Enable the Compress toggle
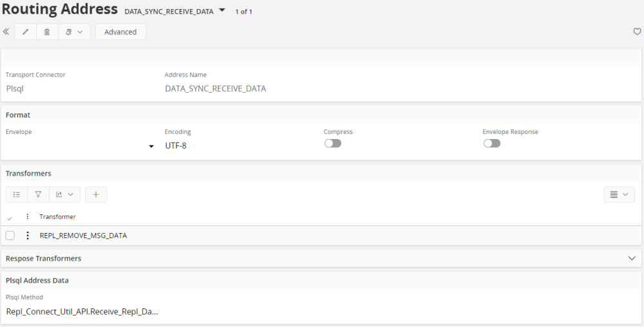The width and height of the screenshot is (644, 327). pos(332,144)
